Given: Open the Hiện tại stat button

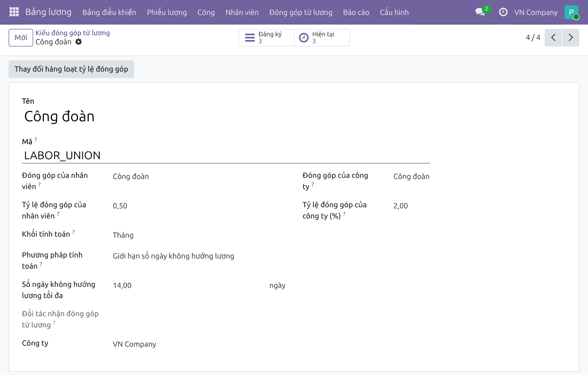Looking at the screenshot, I should (322, 38).
